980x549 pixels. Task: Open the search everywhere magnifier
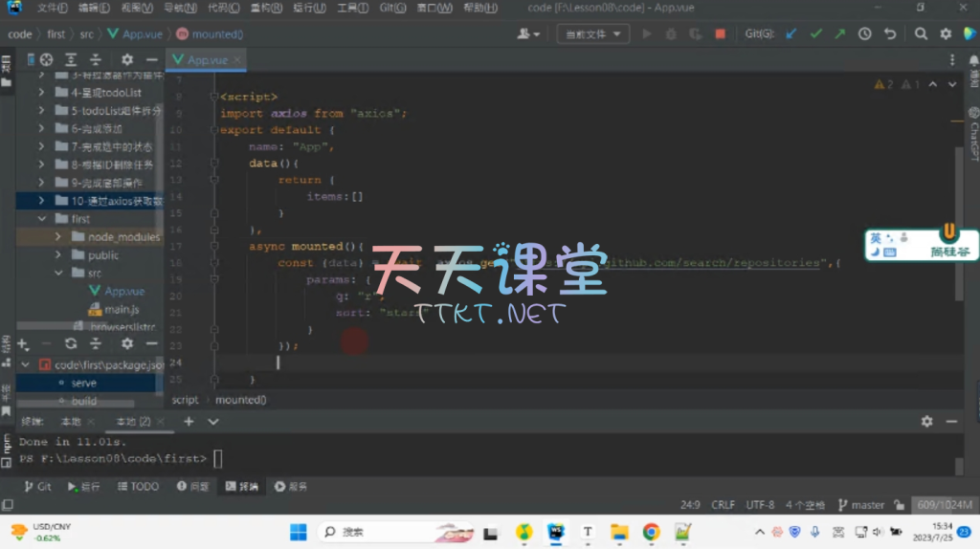921,33
